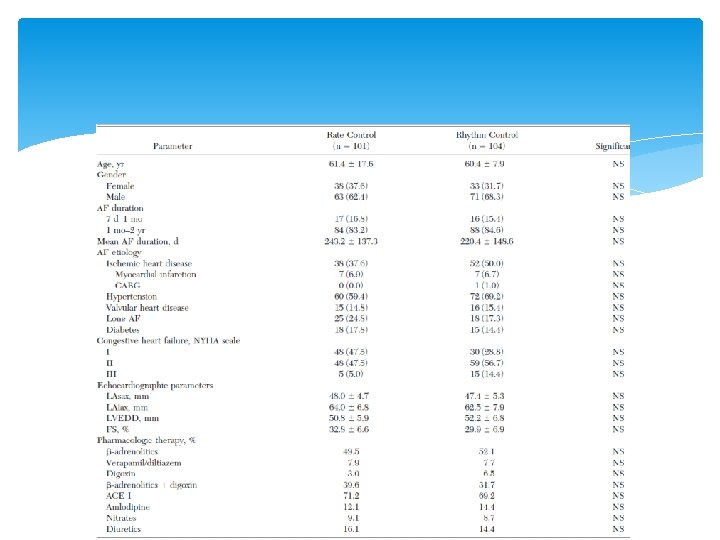
Task: Select the 'LVEDD, mm' row label
Action: coord(132,418)
